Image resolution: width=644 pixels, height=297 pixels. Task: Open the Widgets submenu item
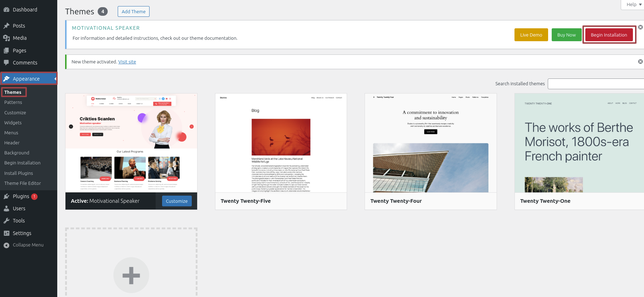pyautogui.click(x=13, y=123)
